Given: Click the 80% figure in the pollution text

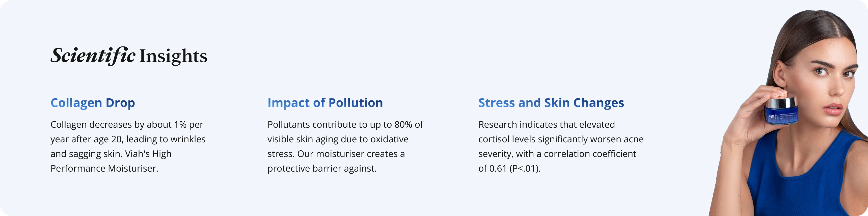Looking at the screenshot, I should tap(403, 125).
